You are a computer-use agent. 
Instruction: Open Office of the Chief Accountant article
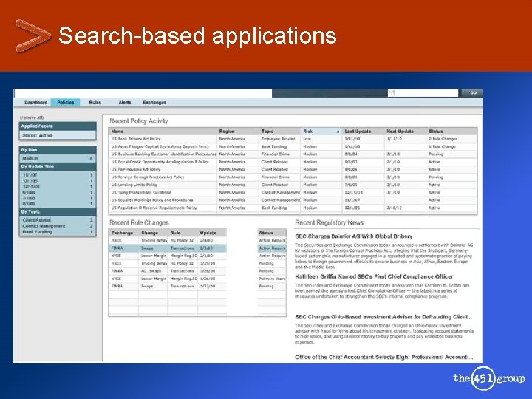coord(383,357)
